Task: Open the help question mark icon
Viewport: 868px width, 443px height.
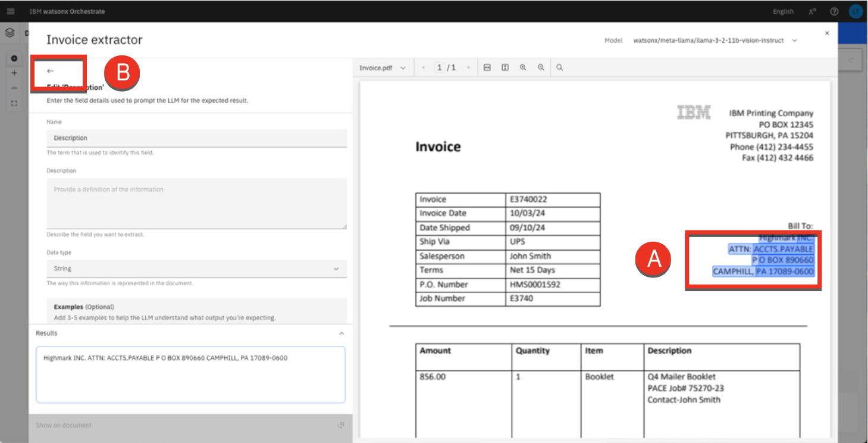Action: [834, 11]
